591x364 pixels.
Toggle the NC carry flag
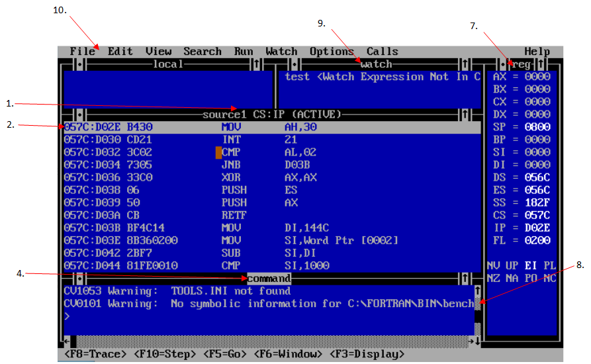[549, 279]
